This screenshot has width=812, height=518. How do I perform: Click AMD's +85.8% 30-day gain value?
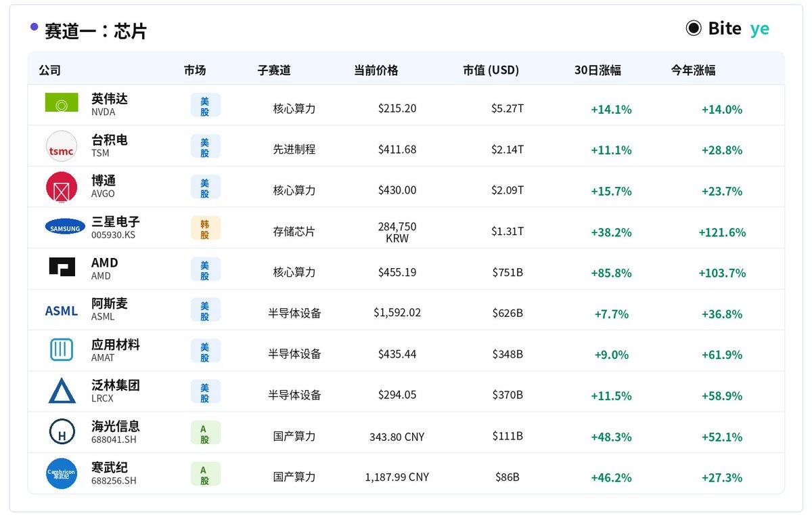611,273
